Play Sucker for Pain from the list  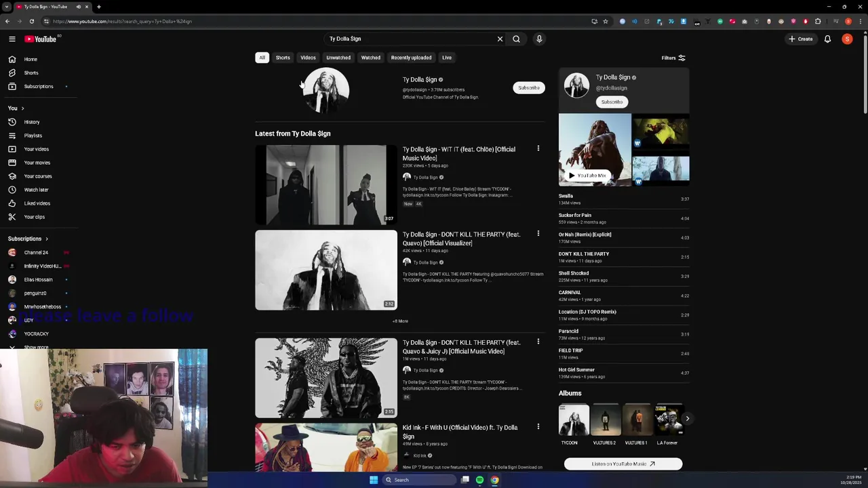tap(624, 218)
